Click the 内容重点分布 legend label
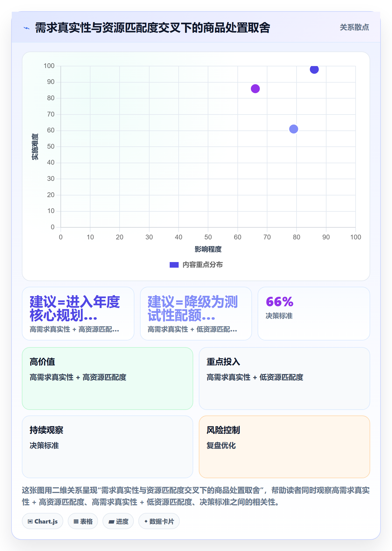This screenshot has height=551, width=392. [202, 265]
